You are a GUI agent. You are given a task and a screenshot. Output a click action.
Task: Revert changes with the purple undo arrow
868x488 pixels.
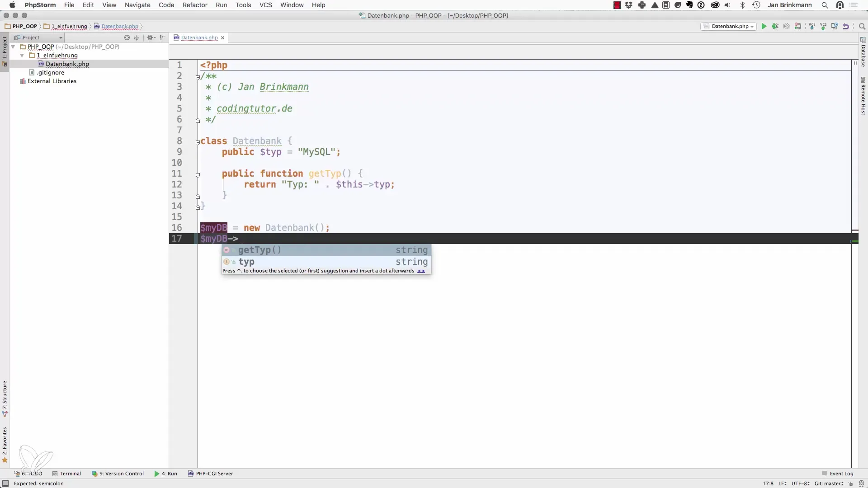tap(846, 26)
